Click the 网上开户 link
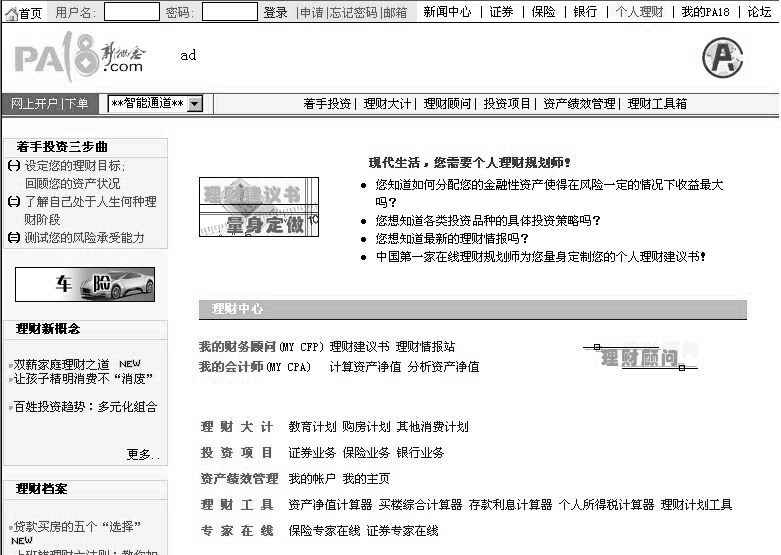 point(34,104)
